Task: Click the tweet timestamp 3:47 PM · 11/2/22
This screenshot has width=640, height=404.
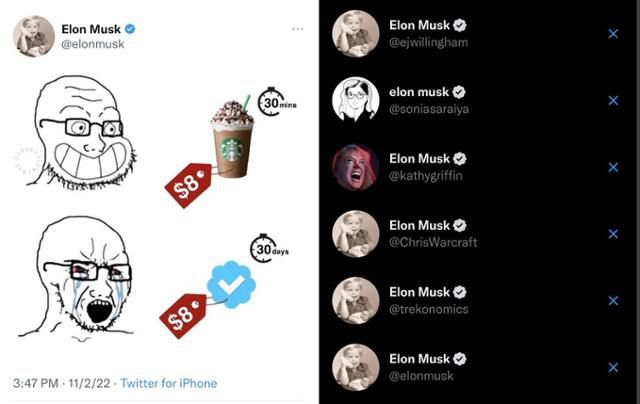Action: coord(60,383)
